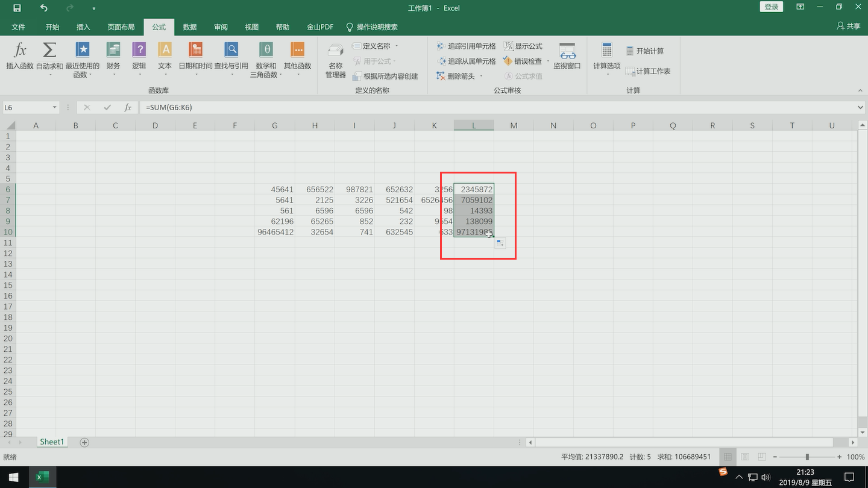
Task: Collapse the ribbon
Action: pyautogui.click(x=860, y=90)
